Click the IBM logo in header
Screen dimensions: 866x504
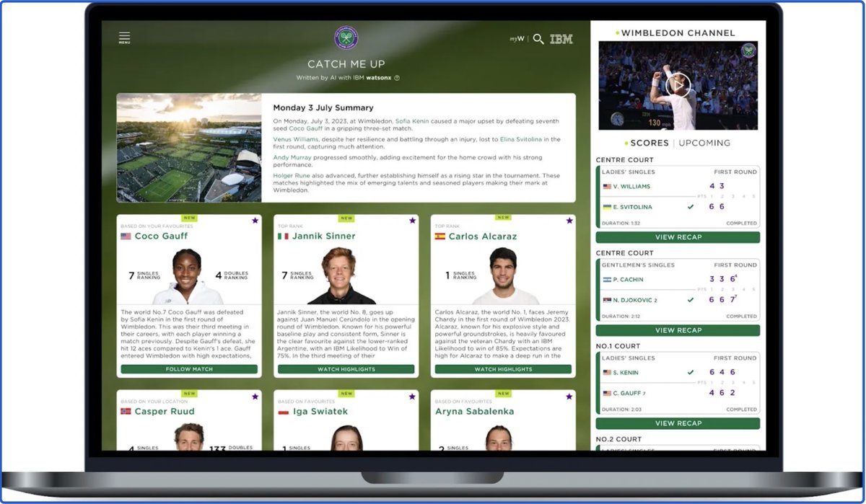click(561, 39)
